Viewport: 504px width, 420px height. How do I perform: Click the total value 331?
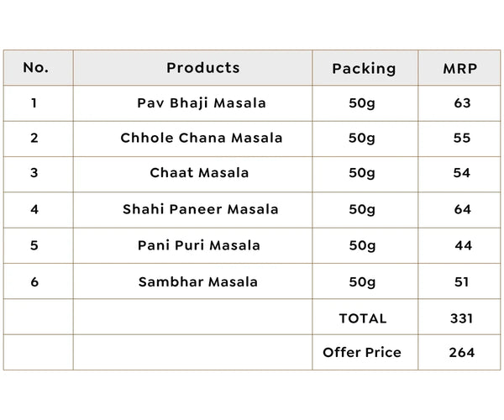(x=461, y=318)
